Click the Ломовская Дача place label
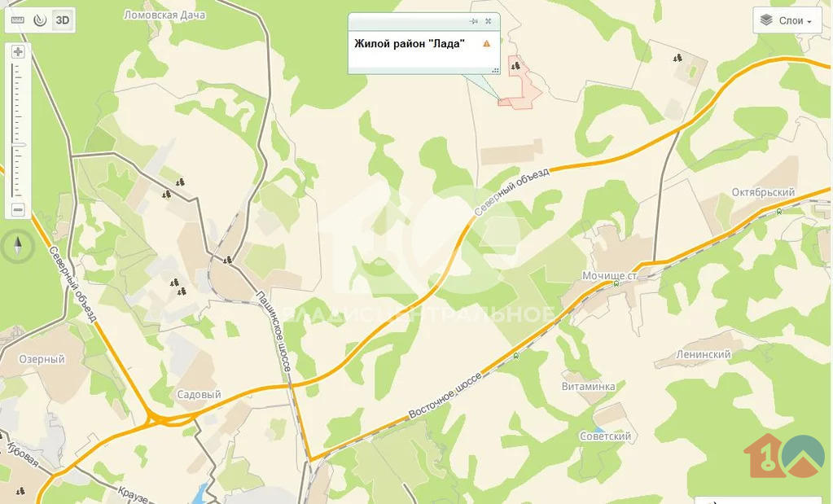833x504 pixels. (164, 15)
